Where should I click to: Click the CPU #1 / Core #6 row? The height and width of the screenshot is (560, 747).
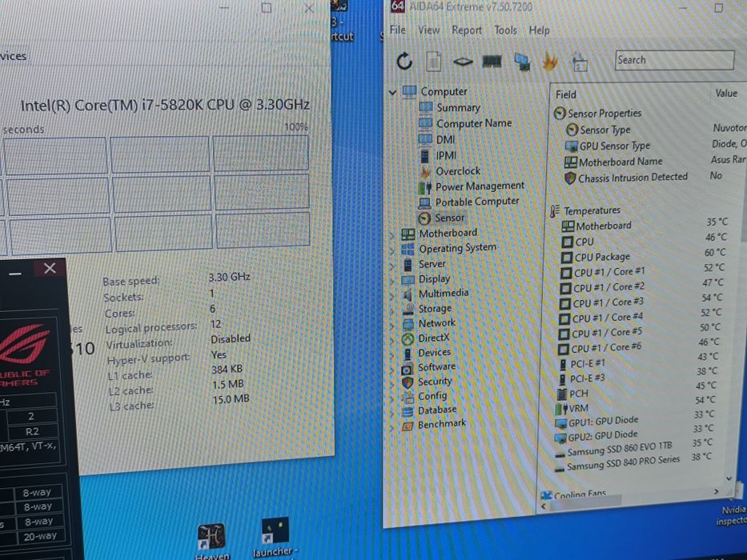click(639, 346)
